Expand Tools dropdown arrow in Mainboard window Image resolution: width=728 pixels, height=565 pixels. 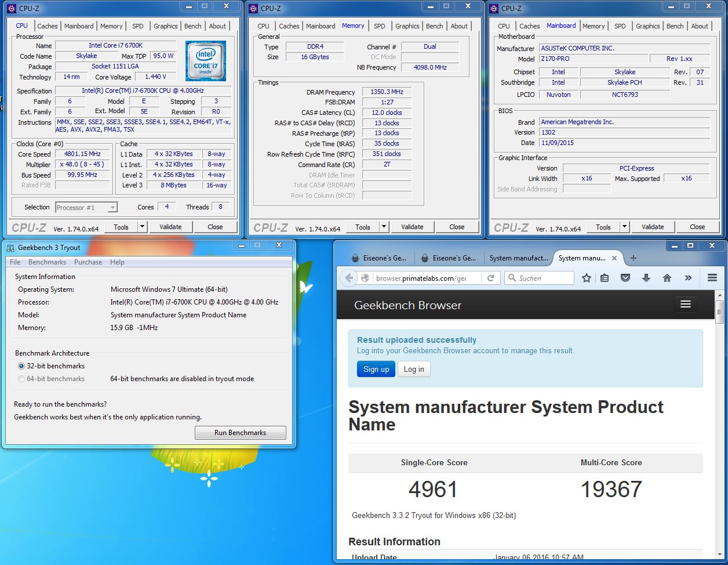624,227
